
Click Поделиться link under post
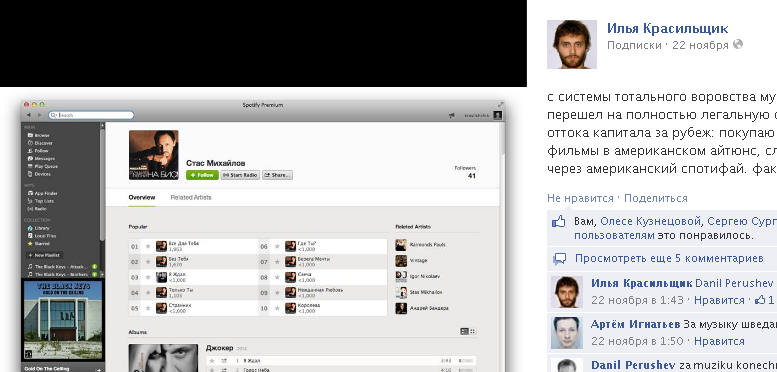[x=656, y=198]
